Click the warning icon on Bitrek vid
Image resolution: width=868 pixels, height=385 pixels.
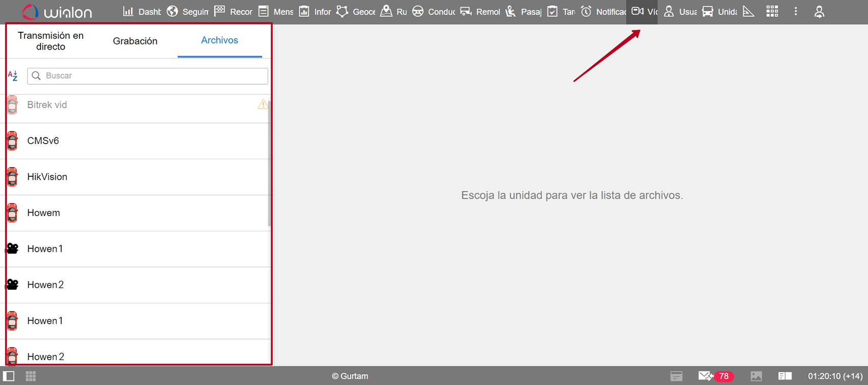(262, 105)
